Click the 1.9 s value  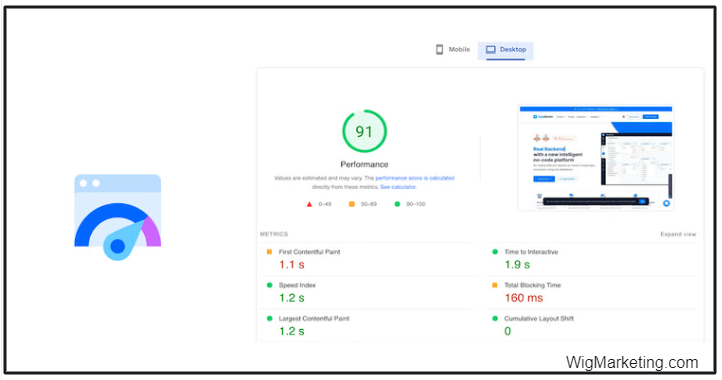coord(518,265)
